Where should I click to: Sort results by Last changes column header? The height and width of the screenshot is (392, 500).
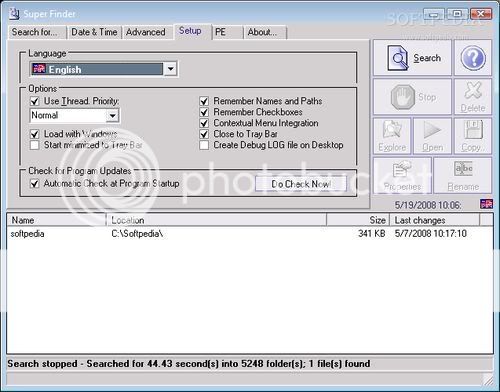click(435, 220)
